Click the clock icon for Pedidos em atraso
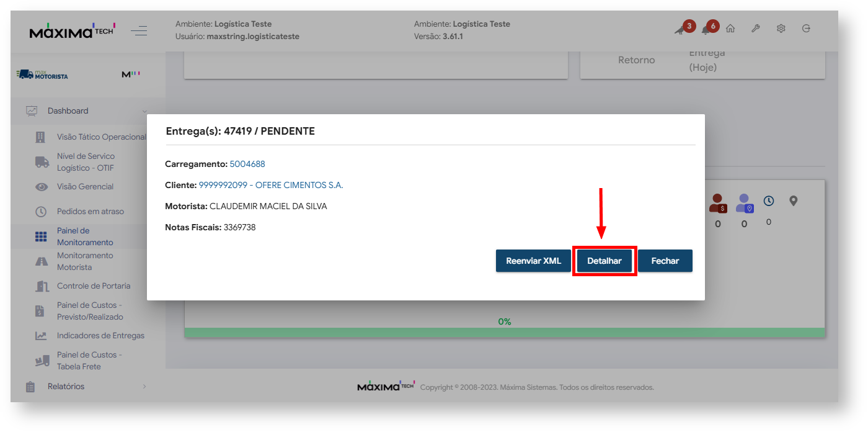 41,212
